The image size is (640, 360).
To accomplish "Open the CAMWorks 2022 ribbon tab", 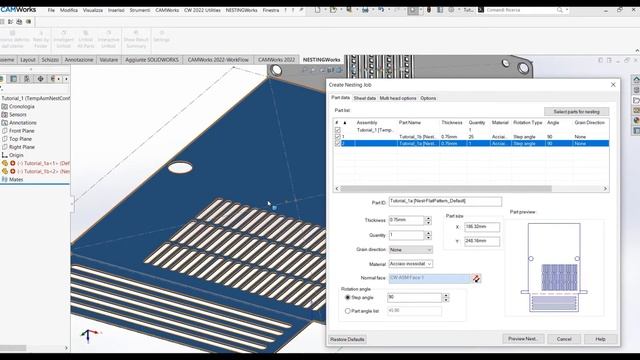I will (276, 60).
